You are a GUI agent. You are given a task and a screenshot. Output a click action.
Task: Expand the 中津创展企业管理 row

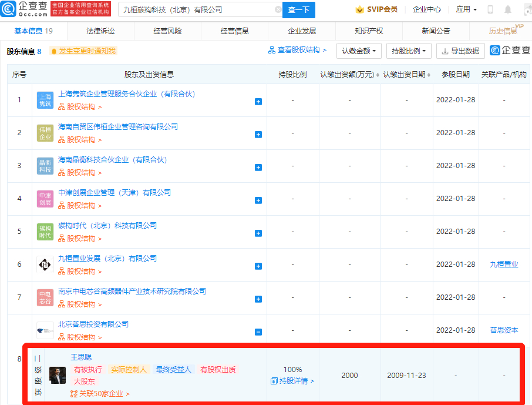[258, 200]
